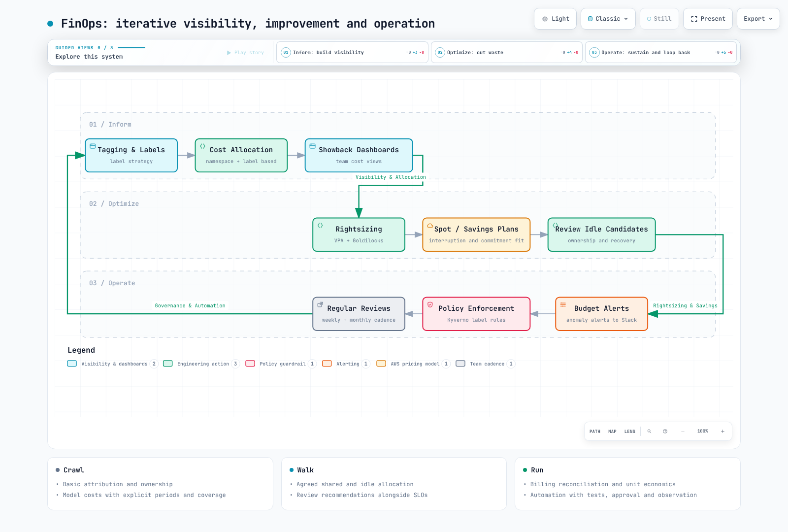The width and height of the screenshot is (788, 532).
Task: Switch to PATH view mode
Action: tap(595, 432)
